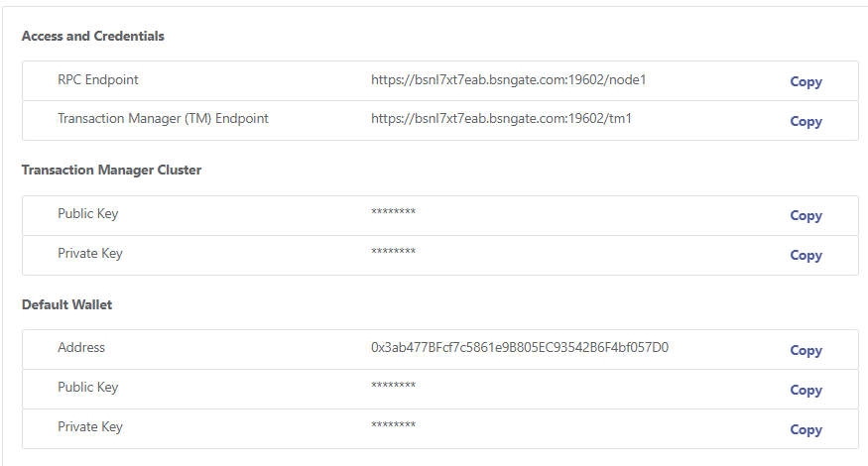Select the Default Wallet heading
This screenshot has width=868, height=466.
pos(66,305)
